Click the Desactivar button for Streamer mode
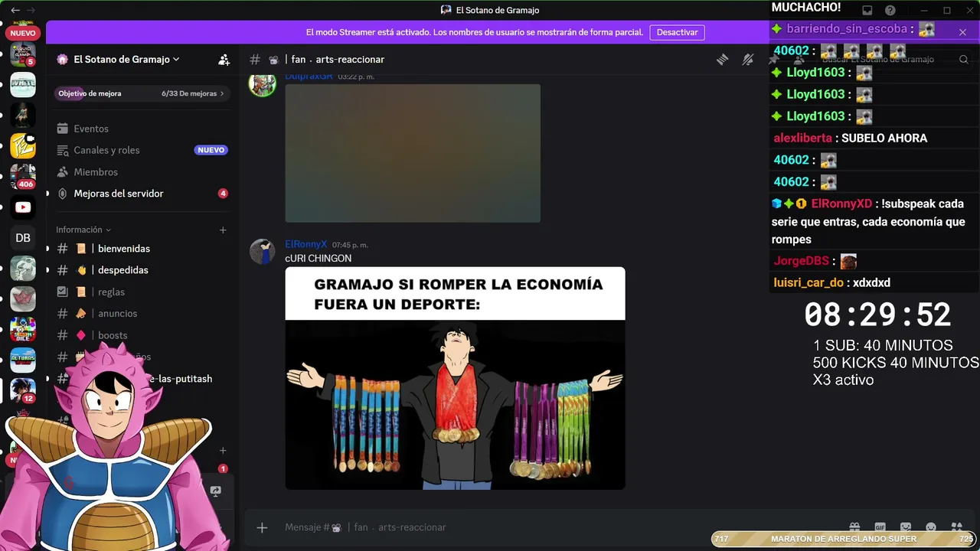The width and height of the screenshot is (980, 551). [x=678, y=32]
